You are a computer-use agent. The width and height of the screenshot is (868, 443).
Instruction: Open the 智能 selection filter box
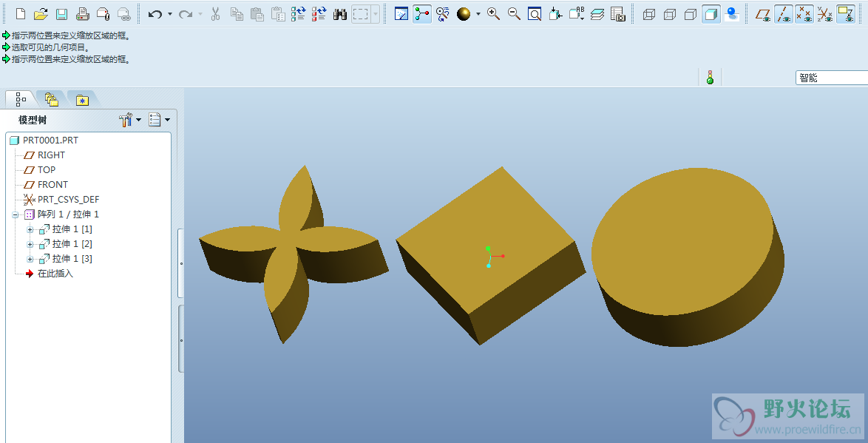(x=832, y=78)
